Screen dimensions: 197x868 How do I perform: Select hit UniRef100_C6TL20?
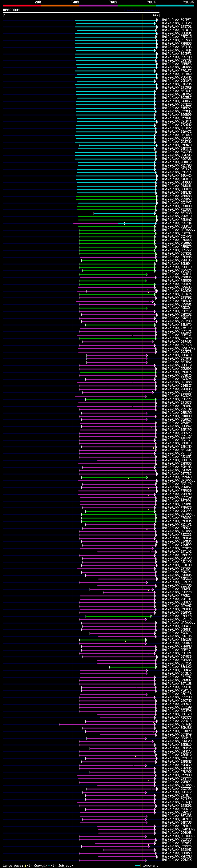(176, 23)
